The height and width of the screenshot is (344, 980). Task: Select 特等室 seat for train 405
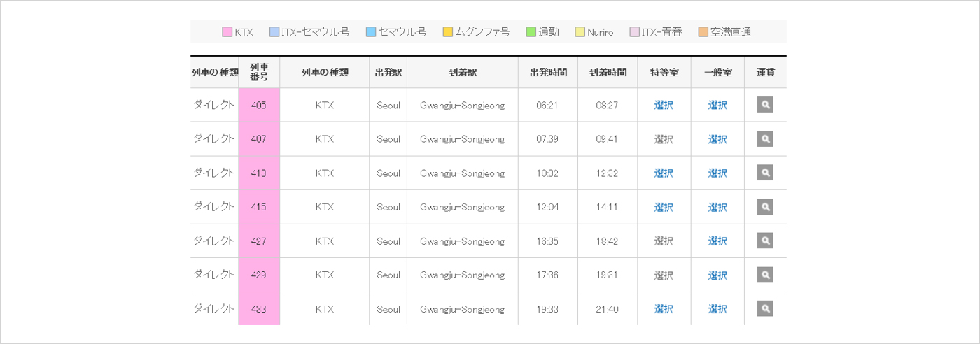tap(664, 106)
